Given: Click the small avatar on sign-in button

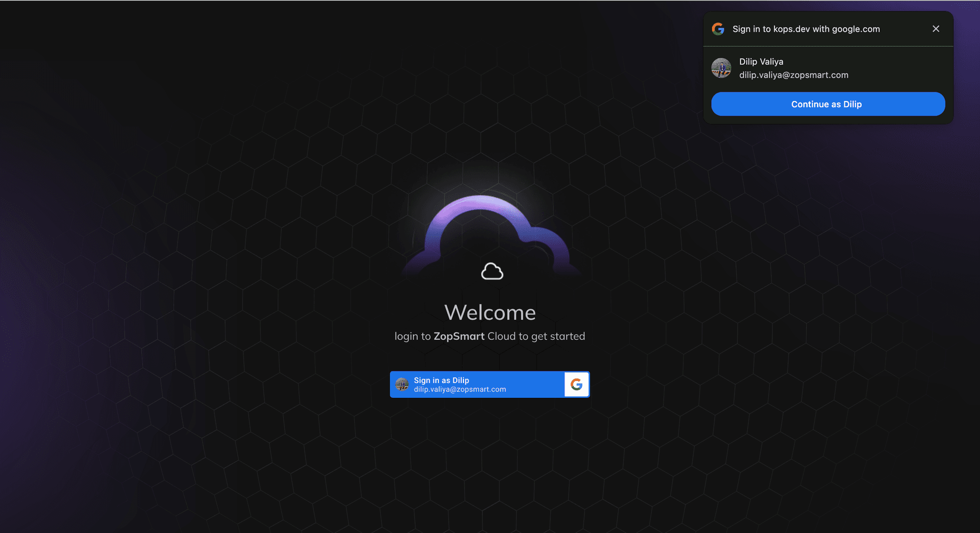Looking at the screenshot, I should point(402,385).
